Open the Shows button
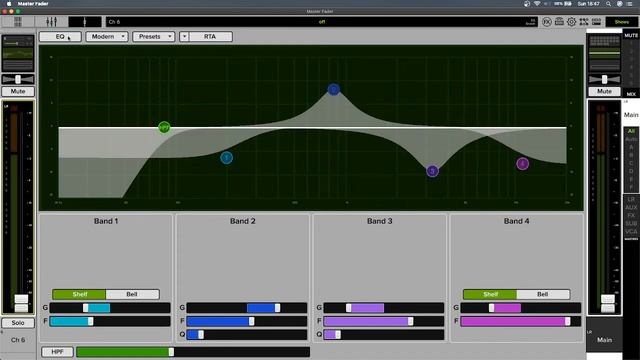The image size is (640, 360). pos(622,22)
